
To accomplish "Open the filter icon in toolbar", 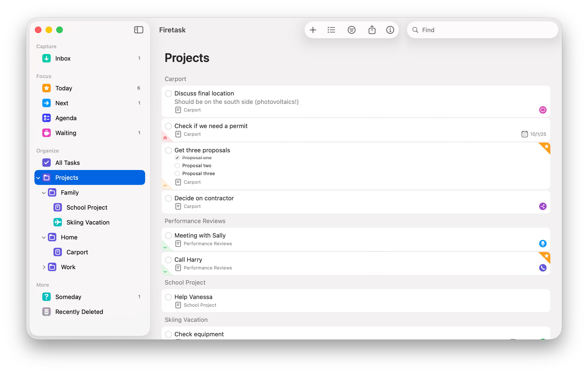I will pyautogui.click(x=351, y=30).
